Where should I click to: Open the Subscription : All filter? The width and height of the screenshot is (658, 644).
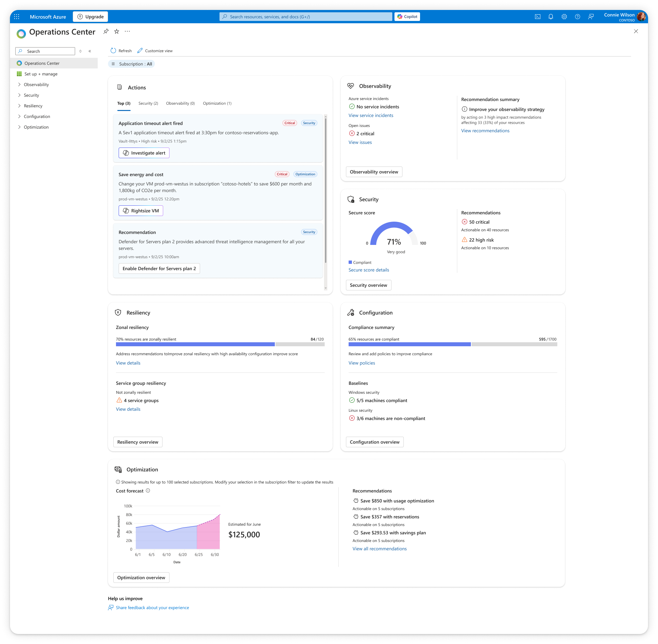point(132,64)
